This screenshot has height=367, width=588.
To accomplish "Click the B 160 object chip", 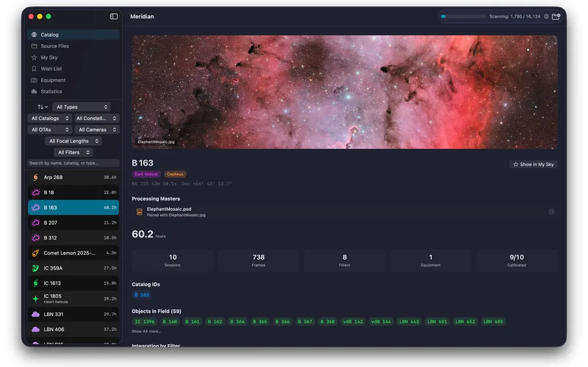I will (170, 322).
